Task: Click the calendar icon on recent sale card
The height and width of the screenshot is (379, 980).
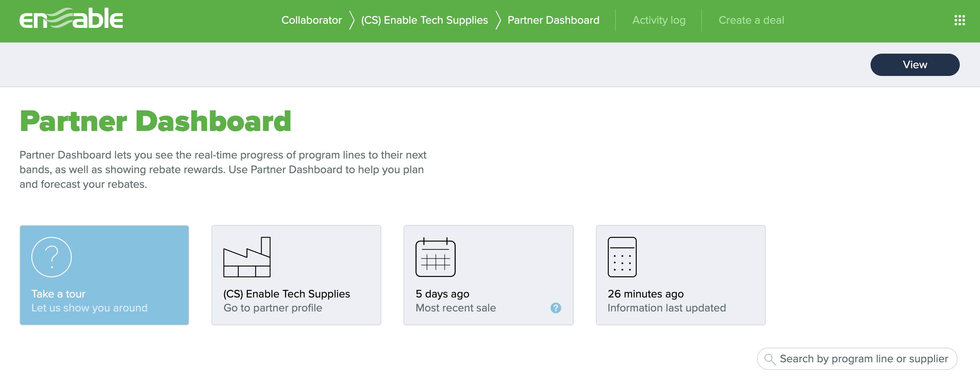Action: [435, 257]
